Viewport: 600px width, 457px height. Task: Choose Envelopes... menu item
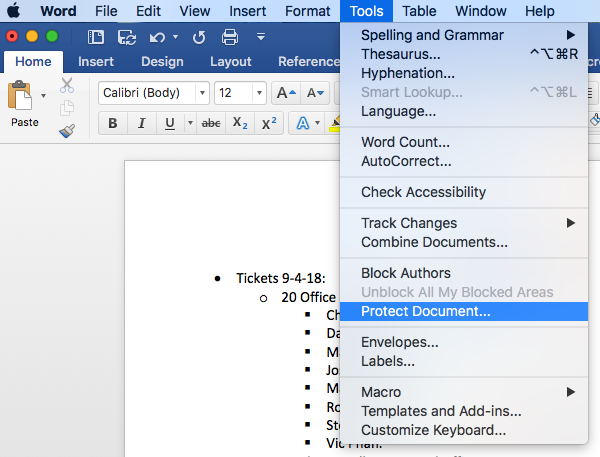(x=464, y=342)
